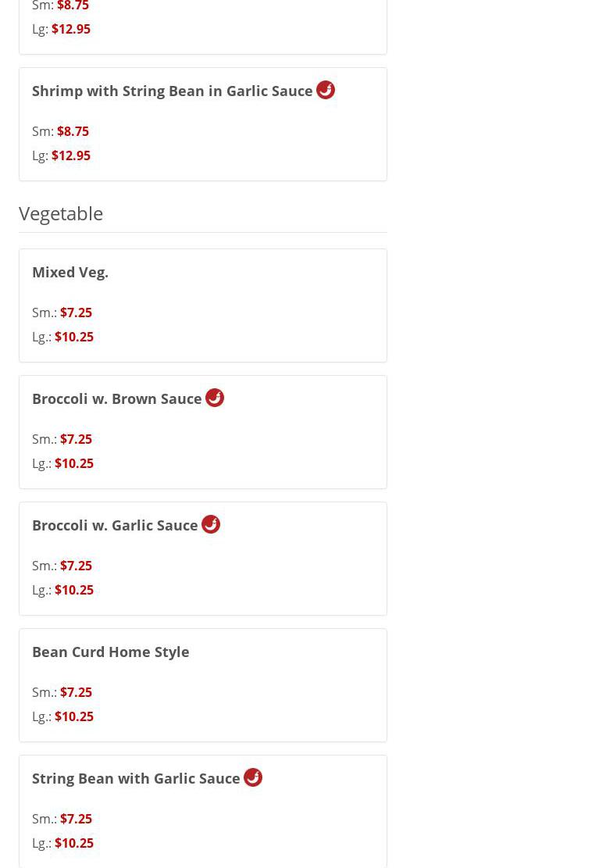Open the Broccoli w. Brown Sauce item title

[x=117, y=398]
